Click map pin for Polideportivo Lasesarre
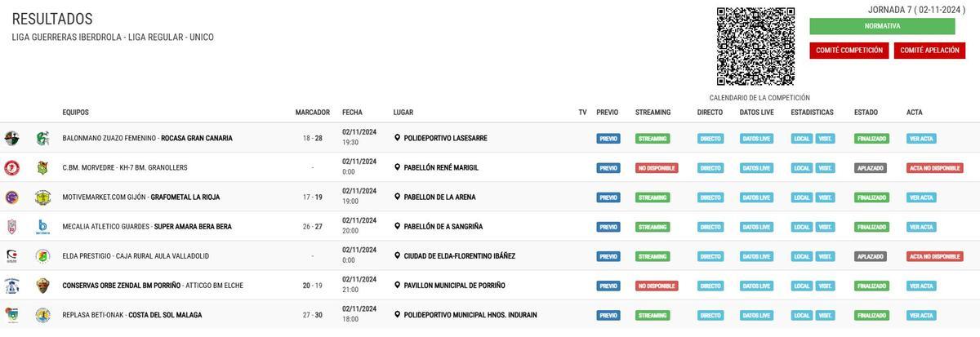This screenshot has height=337, width=980. click(x=397, y=139)
